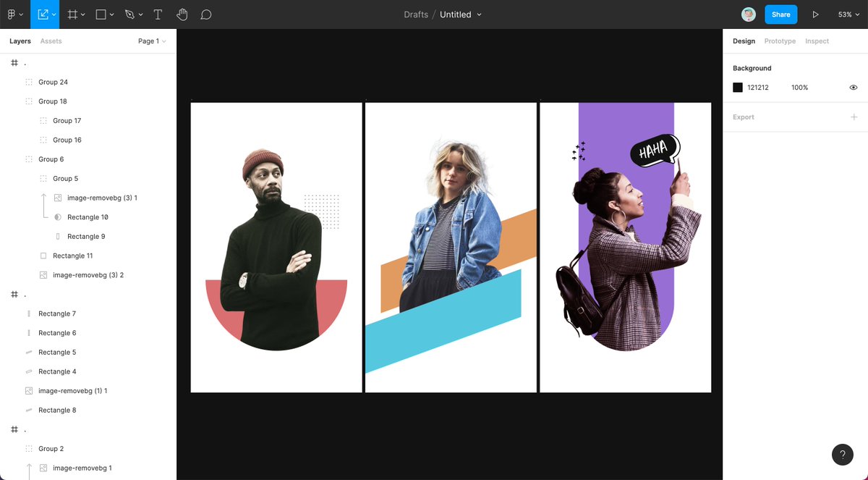Image resolution: width=868 pixels, height=480 pixels.
Task: Hide the Background fill with eye toggle
Action: click(853, 87)
